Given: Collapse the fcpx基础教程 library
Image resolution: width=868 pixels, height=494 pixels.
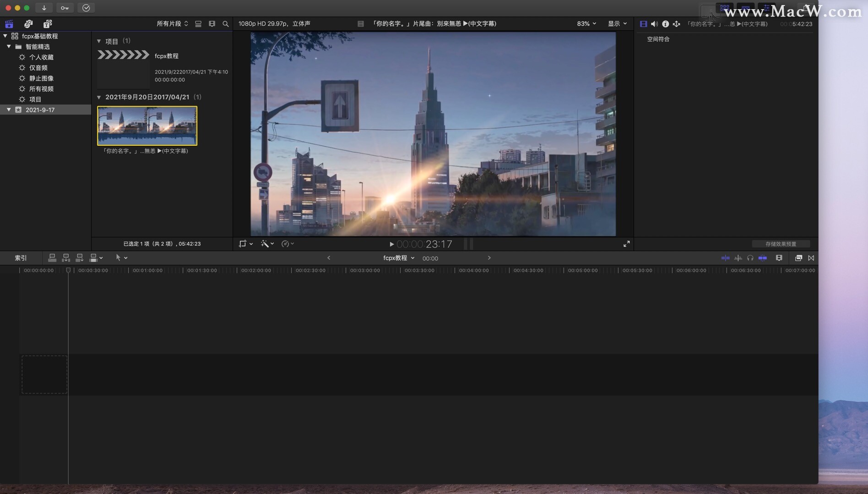Looking at the screenshot, I should coord(5,36).
